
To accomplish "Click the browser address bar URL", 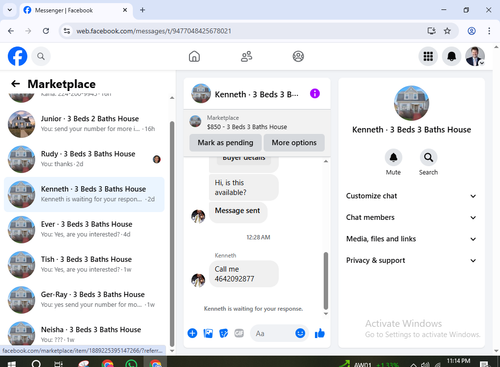I will point(154,31).
